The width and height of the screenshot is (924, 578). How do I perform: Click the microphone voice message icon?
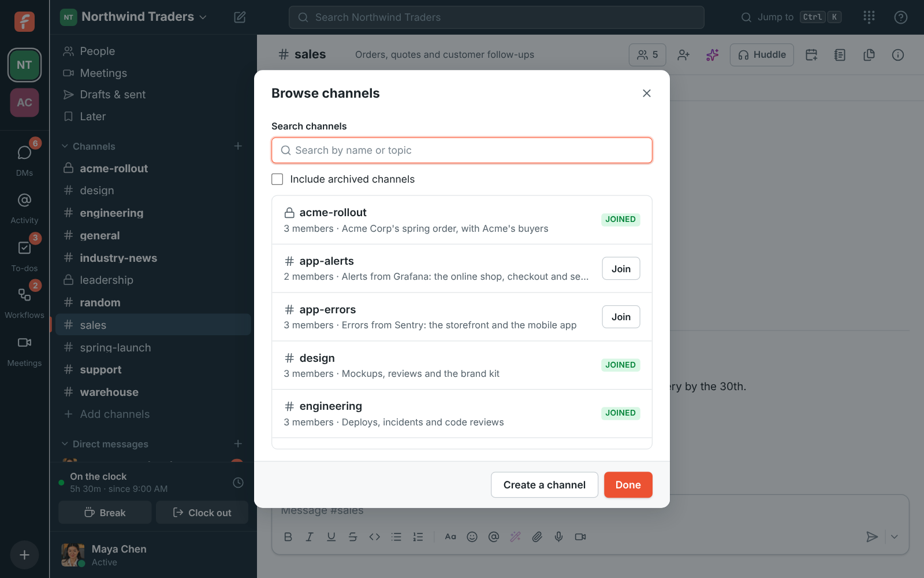(558, 537)
